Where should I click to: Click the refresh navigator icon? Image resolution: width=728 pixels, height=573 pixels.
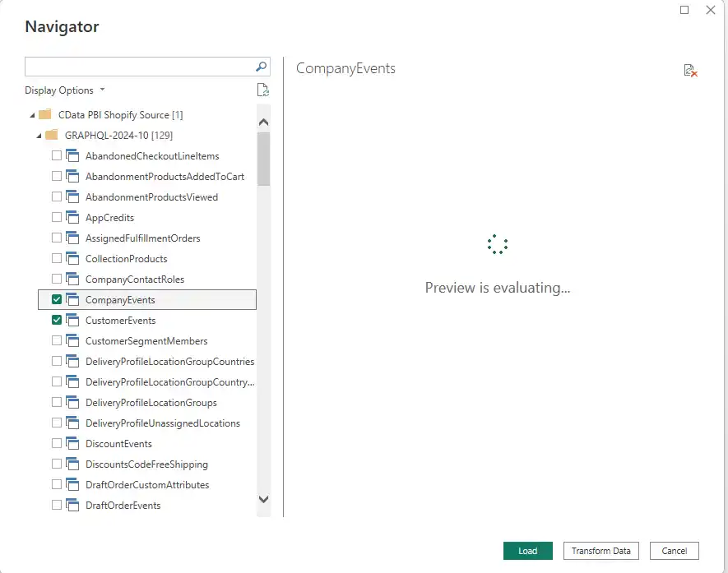coord(262,90)
